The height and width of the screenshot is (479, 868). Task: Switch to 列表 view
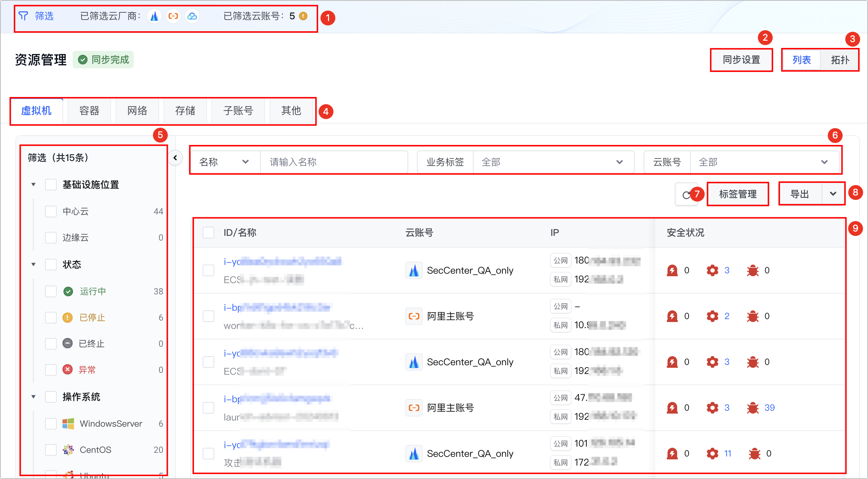coord(802,60)
